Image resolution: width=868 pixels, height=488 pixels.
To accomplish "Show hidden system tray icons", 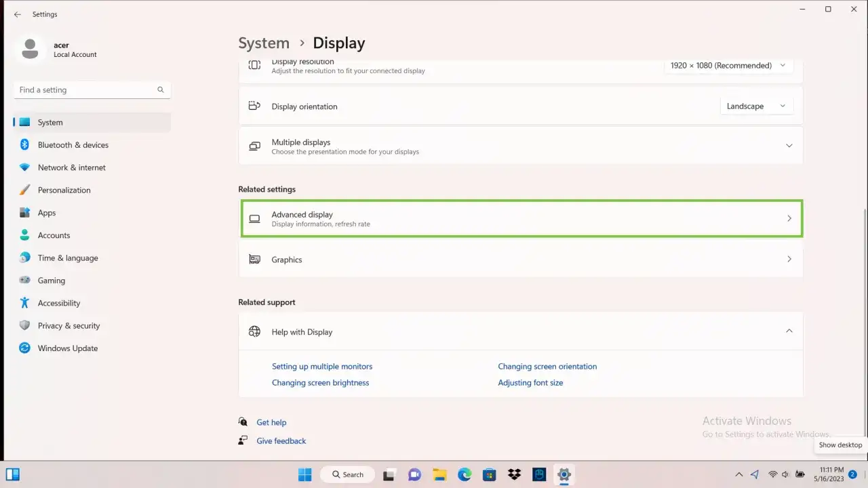I will tap(738, 474).
